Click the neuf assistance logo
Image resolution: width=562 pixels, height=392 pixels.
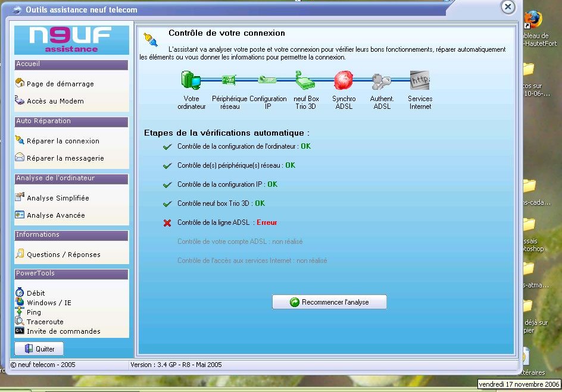point(71,40)
